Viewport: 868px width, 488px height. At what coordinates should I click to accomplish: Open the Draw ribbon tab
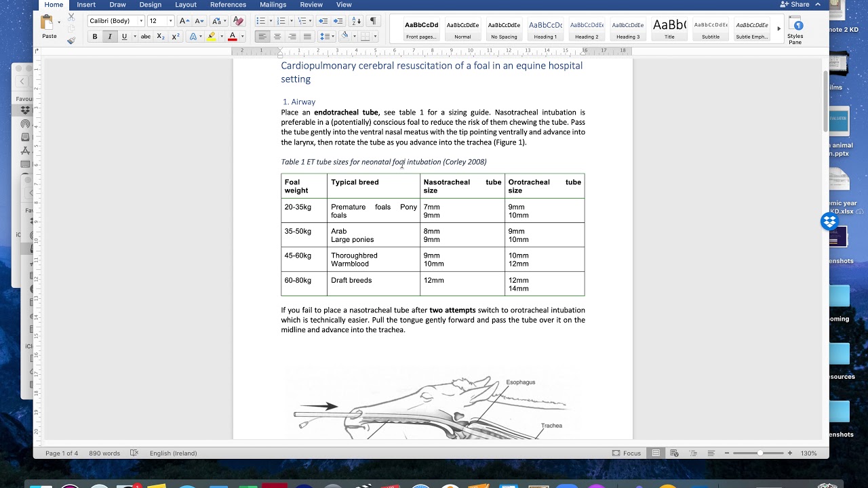pyautogui.click(x=117, y=5)
